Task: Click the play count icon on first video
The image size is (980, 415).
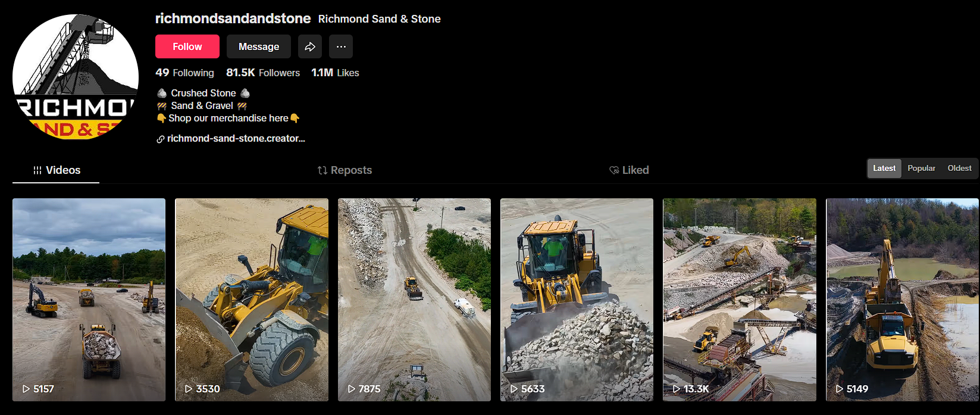Action: tap(25, 388)
